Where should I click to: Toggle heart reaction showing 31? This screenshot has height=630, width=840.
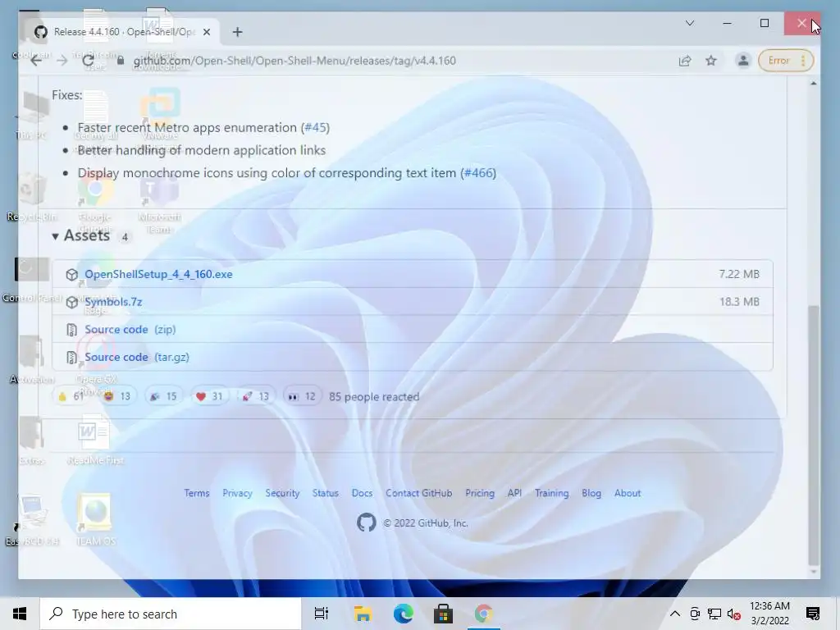pyautogui.click(x=209, y=396)
